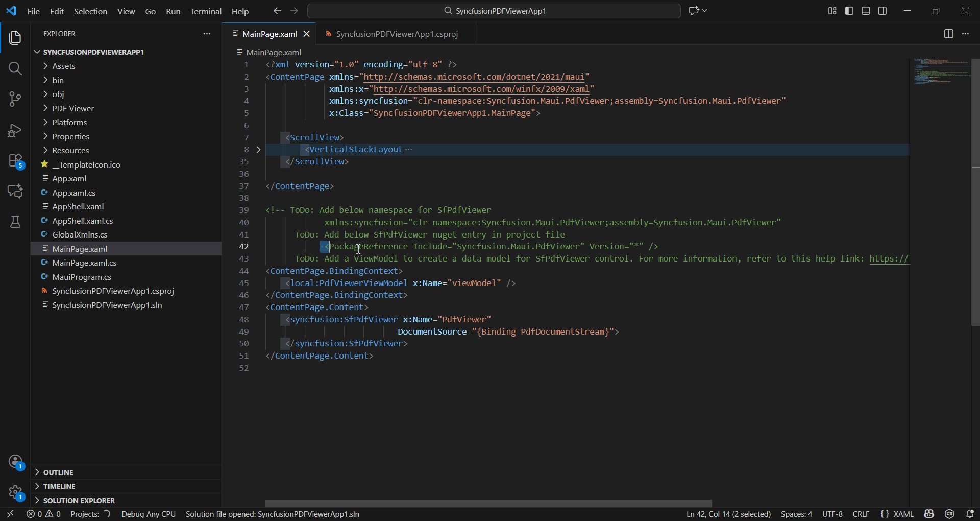Open the Explorer view in activity bar
Viewport: 980px width, 521px height.
15,37
